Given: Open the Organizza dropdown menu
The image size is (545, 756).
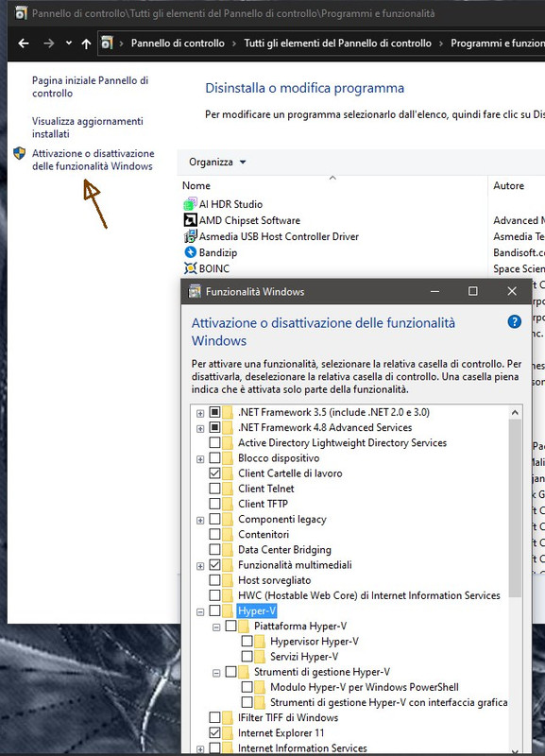Looking at the screenshot, I should click(217, 162).
